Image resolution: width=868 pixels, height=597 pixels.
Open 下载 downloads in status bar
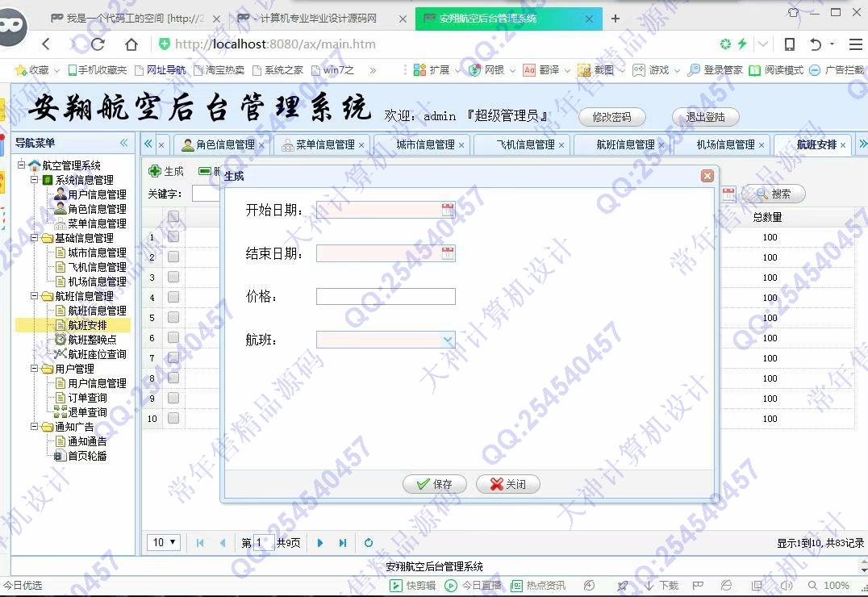[661, 586]
